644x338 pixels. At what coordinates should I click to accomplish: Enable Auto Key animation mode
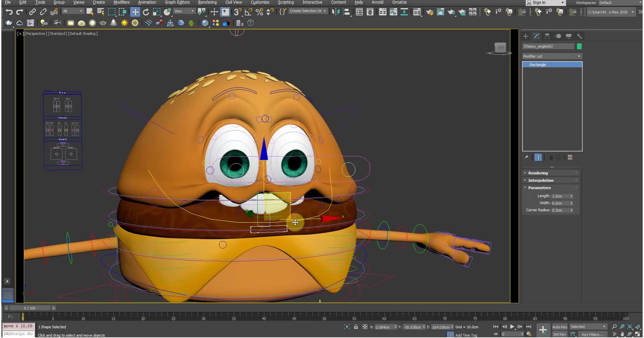[x=560, y=326]
